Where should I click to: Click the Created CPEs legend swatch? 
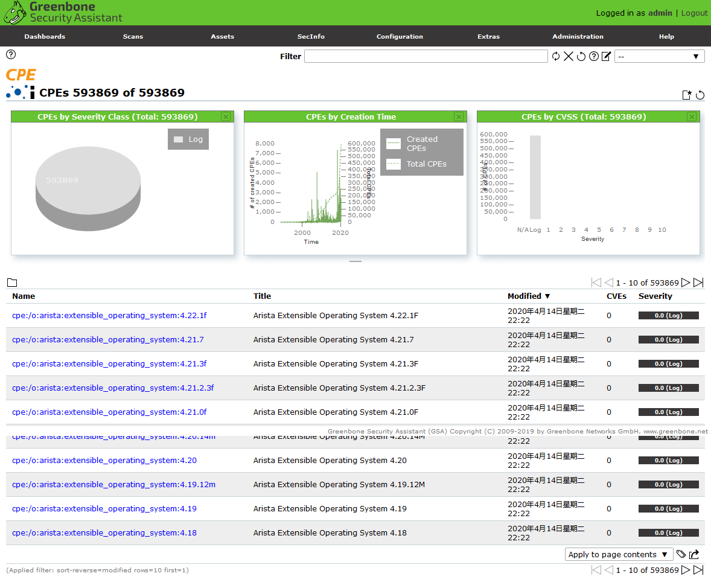pos(394,144)
